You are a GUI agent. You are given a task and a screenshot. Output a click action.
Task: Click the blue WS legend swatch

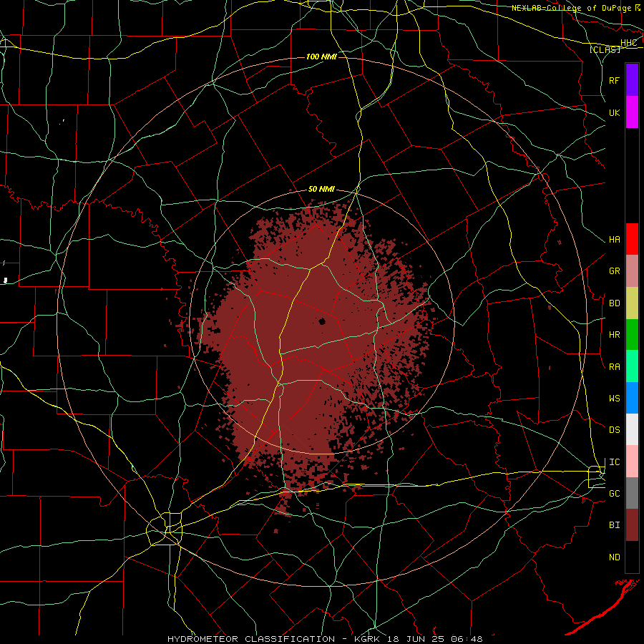click(x=632, y=398)
